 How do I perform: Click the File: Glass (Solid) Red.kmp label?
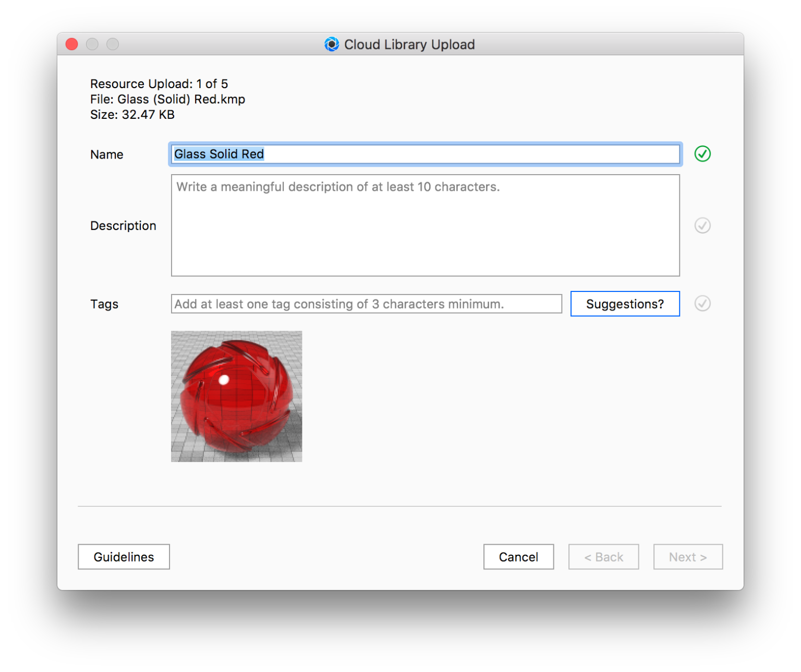point(167,99)
